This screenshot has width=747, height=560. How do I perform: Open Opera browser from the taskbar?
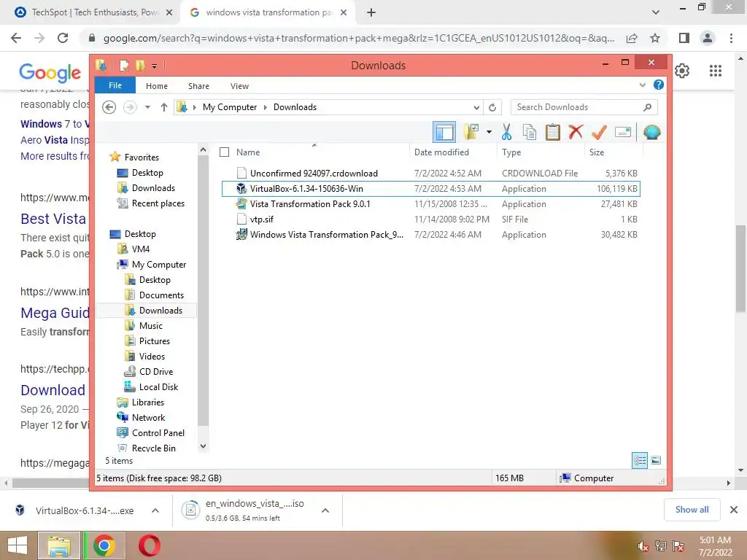click(149, 545)
